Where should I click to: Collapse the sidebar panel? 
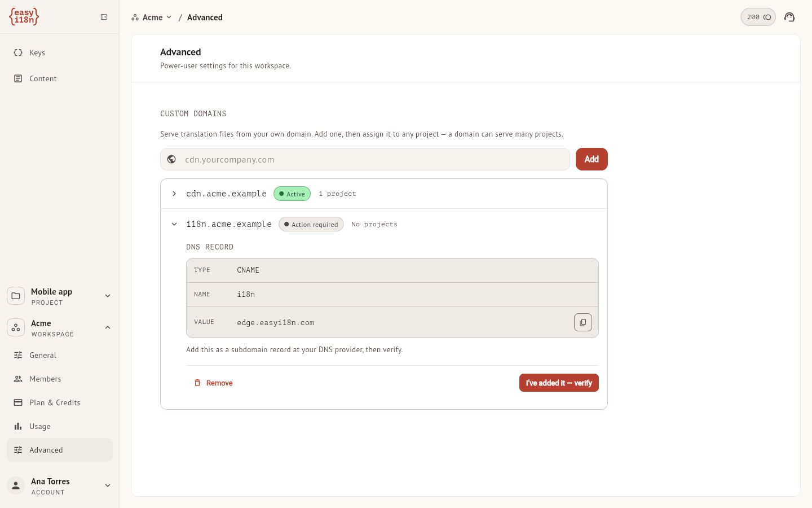[x=104, y=17]
